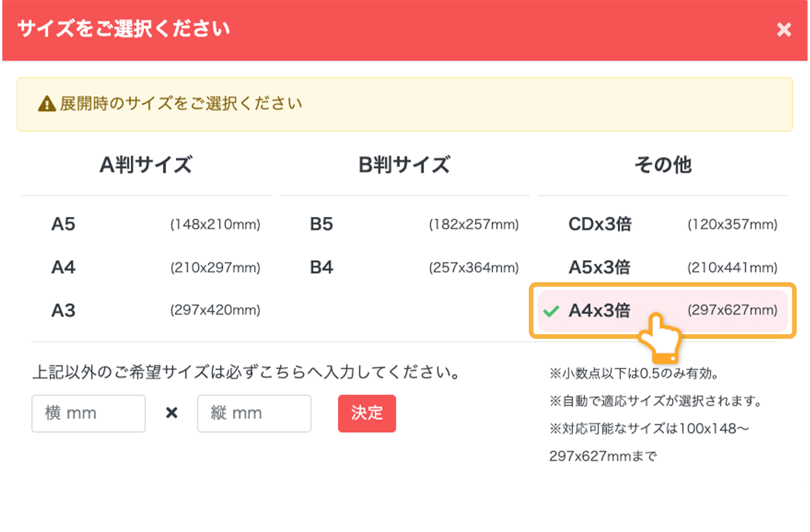Click the 縦 mm height input field
The image size is (810, 532).
[x=255, y=412]
